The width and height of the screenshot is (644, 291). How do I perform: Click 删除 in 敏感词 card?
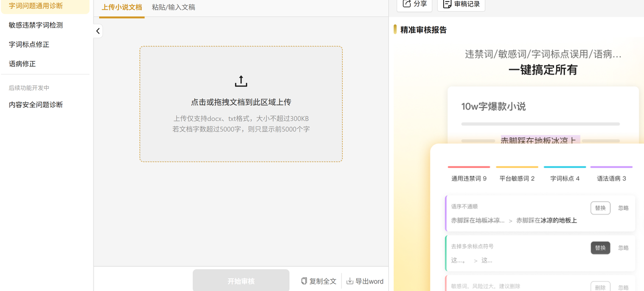click(600, 287)
